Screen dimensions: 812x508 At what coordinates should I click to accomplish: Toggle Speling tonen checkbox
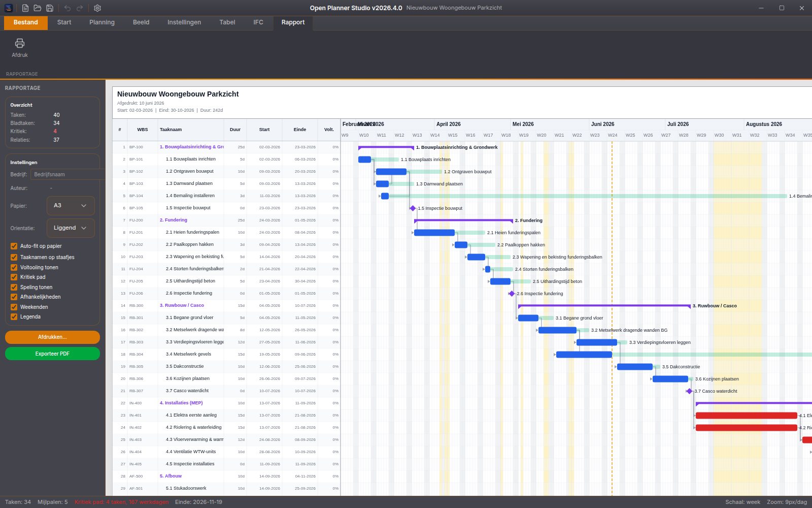pyautogui.click(x=14, y=288)
